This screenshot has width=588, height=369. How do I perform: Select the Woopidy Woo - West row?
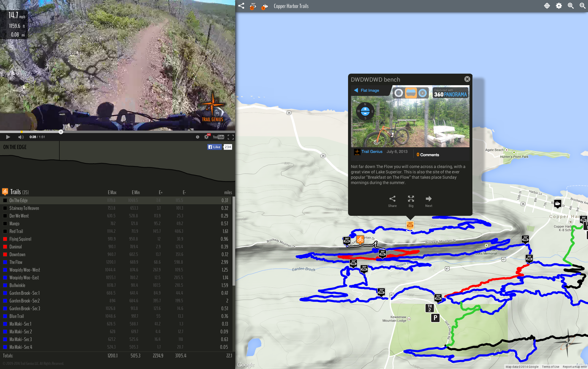coord(116,270)
